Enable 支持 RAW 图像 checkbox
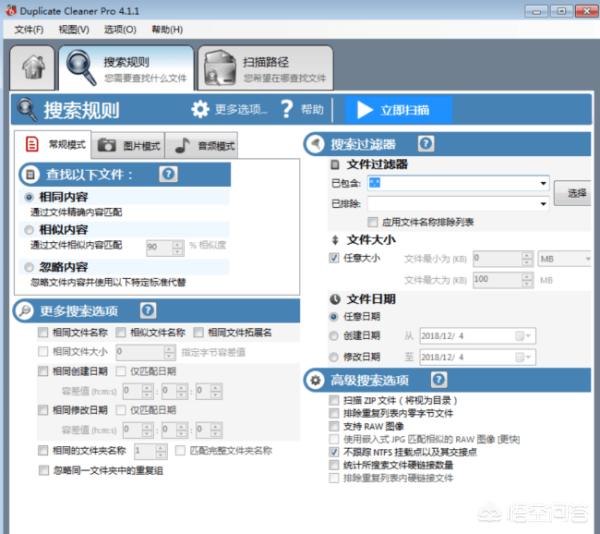The height and width of the screenshot is (534, 600). [334, 426]
